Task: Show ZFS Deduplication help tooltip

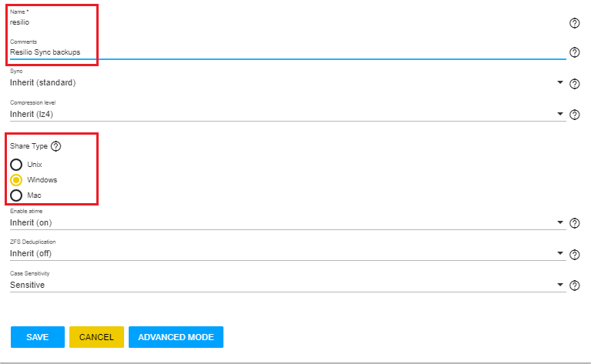Action: click(x=574, y=255)
